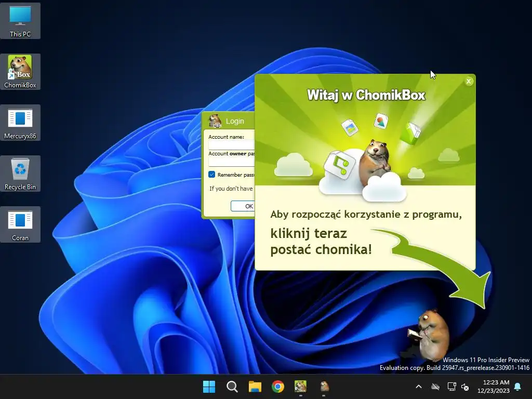Open the ChomikBox desktop shortcut
The image size is (532, 399).
20,72
